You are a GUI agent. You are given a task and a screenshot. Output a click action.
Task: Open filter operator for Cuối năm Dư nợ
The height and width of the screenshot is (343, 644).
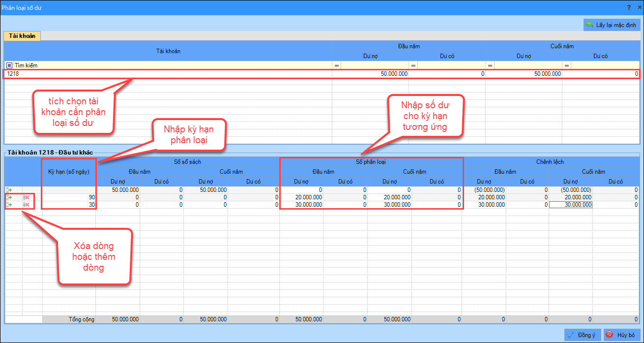[x=490, y=65]
